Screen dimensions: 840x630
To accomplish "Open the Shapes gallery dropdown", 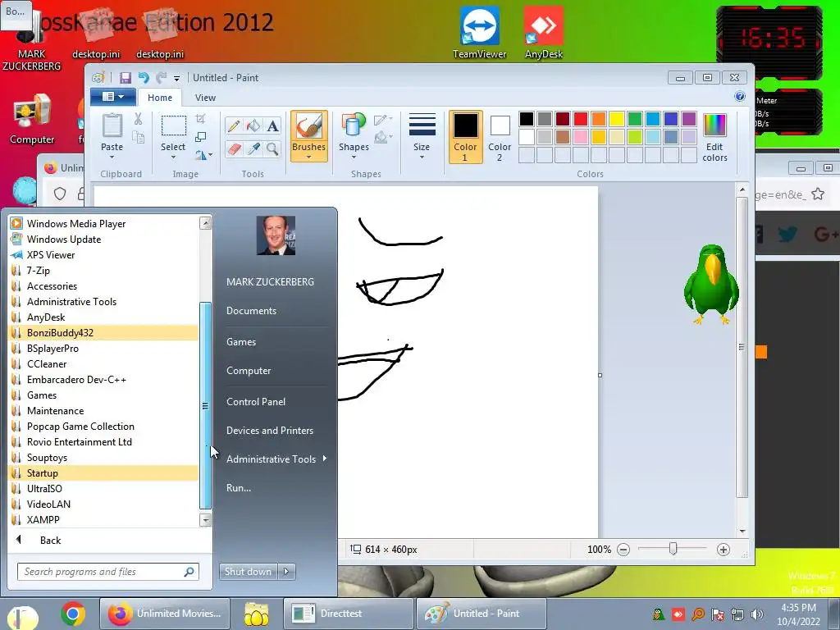I will (354, 157).
